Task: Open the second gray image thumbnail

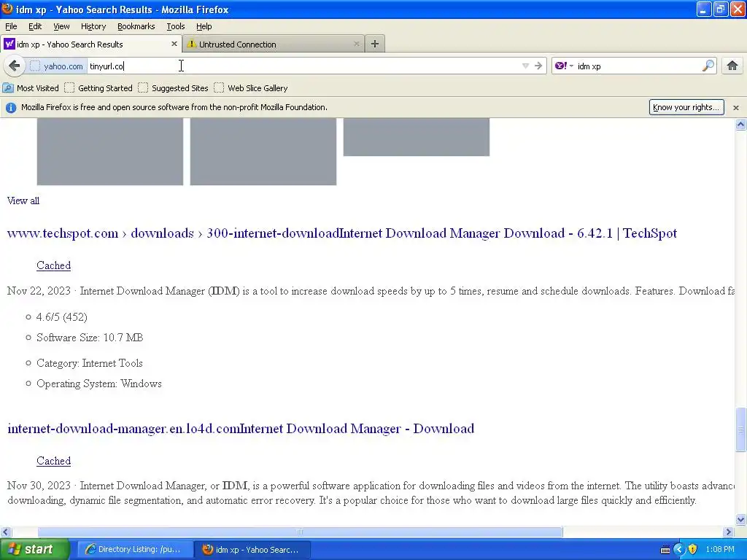Action: click(x=263, y=152)
